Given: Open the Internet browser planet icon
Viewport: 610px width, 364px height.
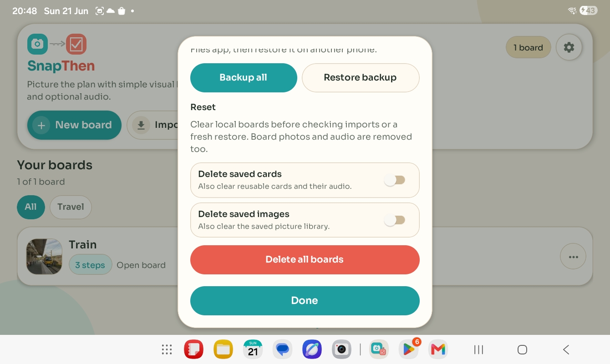Looking at the screenshot, I should pyautogui.click(x=312, y=349).
